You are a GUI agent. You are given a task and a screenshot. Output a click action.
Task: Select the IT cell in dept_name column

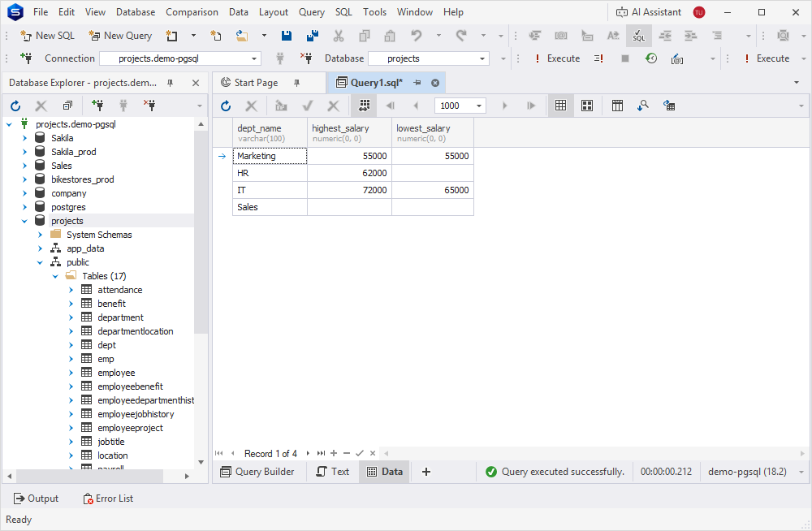click(270, 190)
